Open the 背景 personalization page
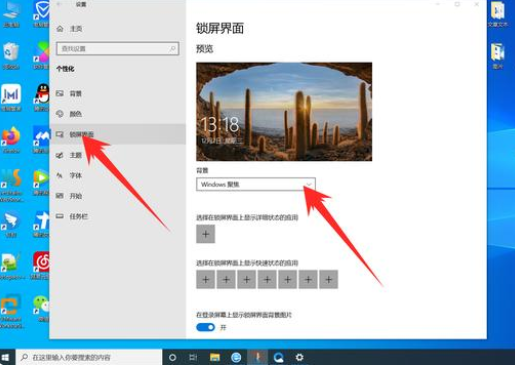This screenshot has height=365, width=515. pos(75,94)
